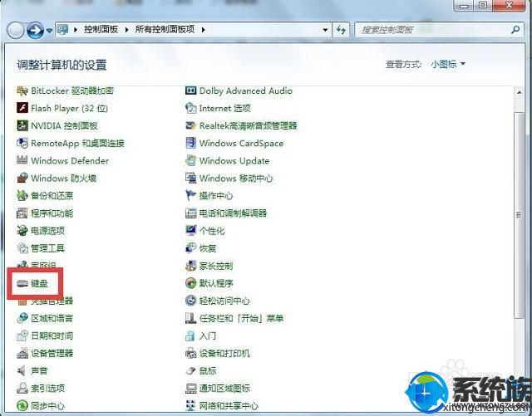Click the computer icon in address bar
532x416 pixels.
pyautogui.click(x=62, y=30)
